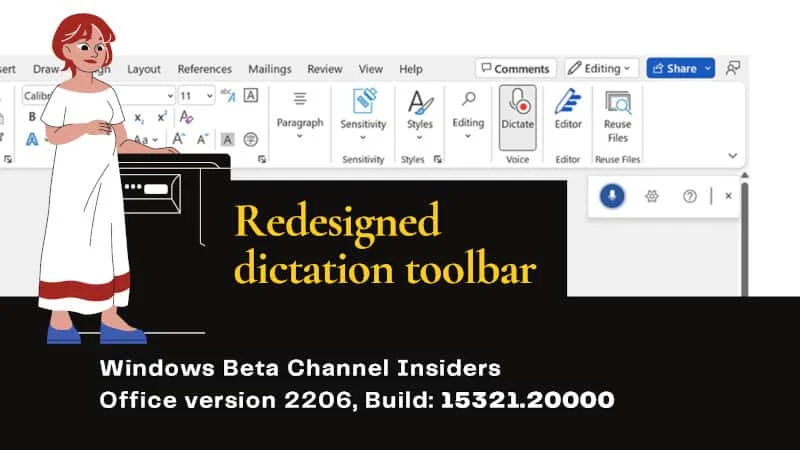This screenshot has width=800, height=450.
Task: Open Reuse Files pane
Action: [617, 117]
